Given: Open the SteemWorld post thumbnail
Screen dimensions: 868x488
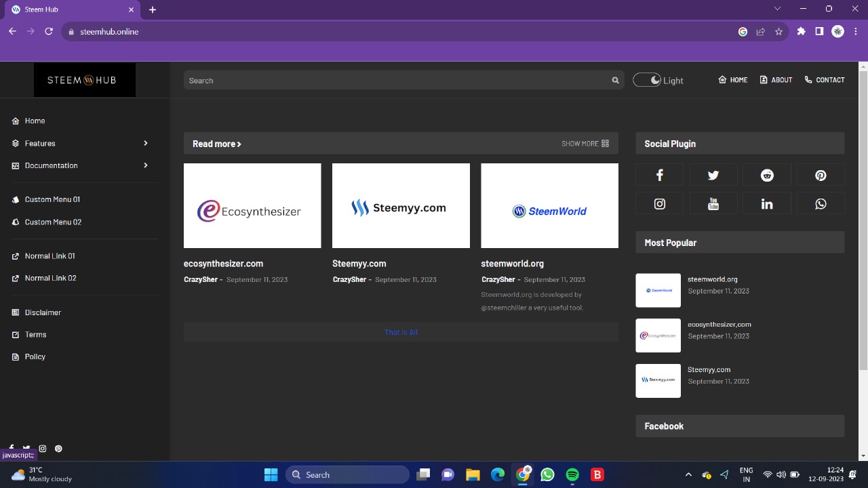Looking at the screenshot, I should 549,205.
